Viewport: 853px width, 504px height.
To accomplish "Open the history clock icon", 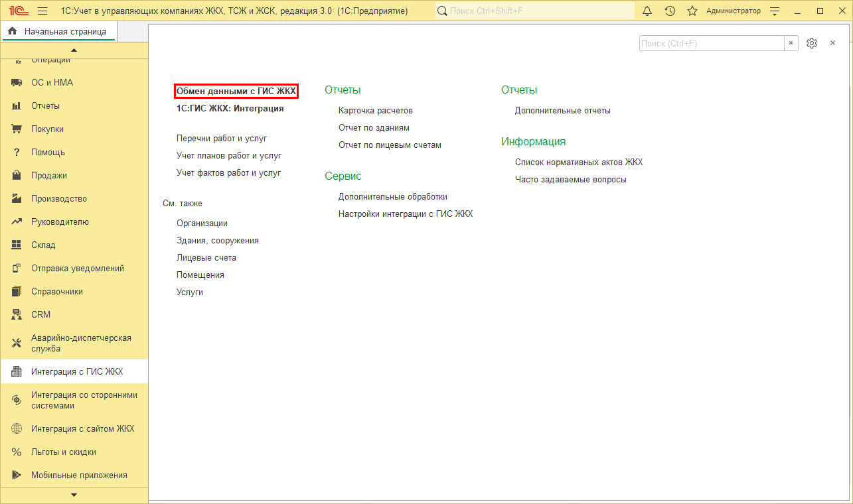I will tap(670, 11).
